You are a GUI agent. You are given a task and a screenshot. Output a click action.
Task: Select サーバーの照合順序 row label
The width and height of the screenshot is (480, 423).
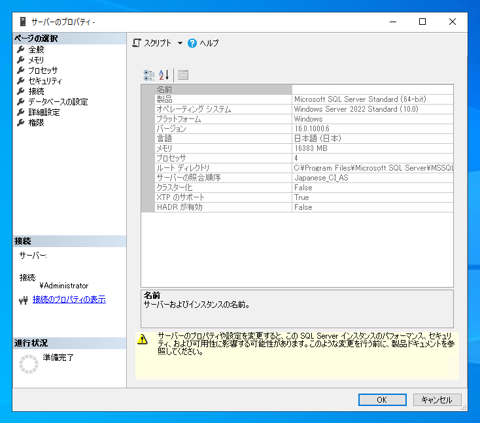click(189, 178)
